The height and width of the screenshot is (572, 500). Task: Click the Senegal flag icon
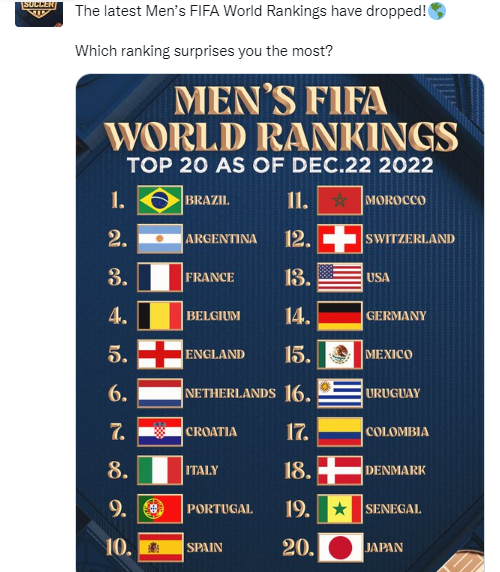click(x=340, y=509)
